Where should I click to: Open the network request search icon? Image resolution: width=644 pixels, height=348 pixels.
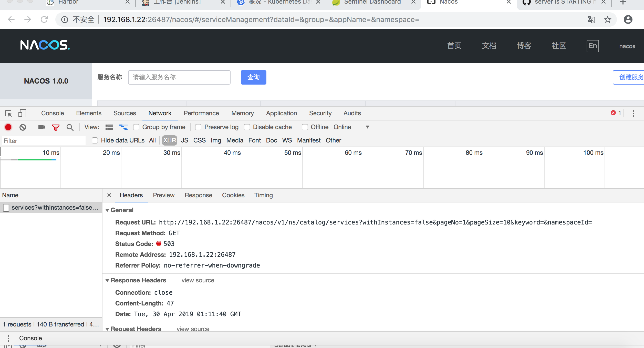click(70, 127)
